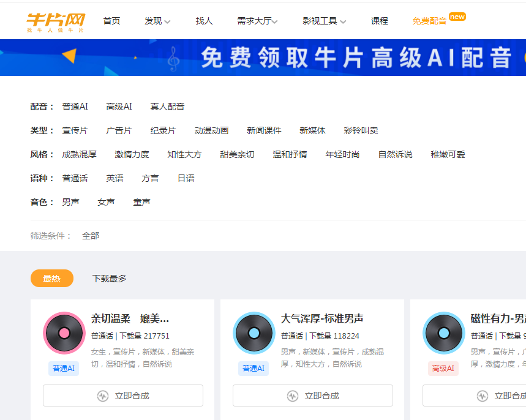Open the 亲切温柔 媲美... voice title
526x420 pixels.
click(x=130, y=318)
